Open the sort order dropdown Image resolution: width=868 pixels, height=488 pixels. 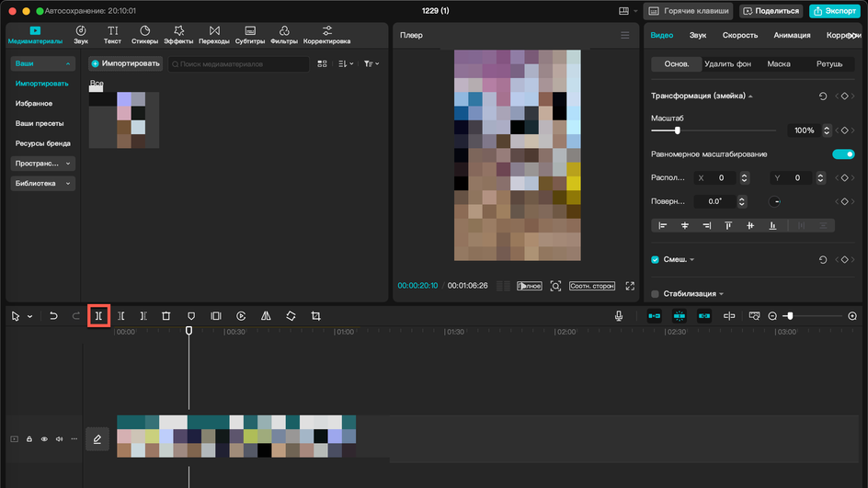click(x=346, y=64)
